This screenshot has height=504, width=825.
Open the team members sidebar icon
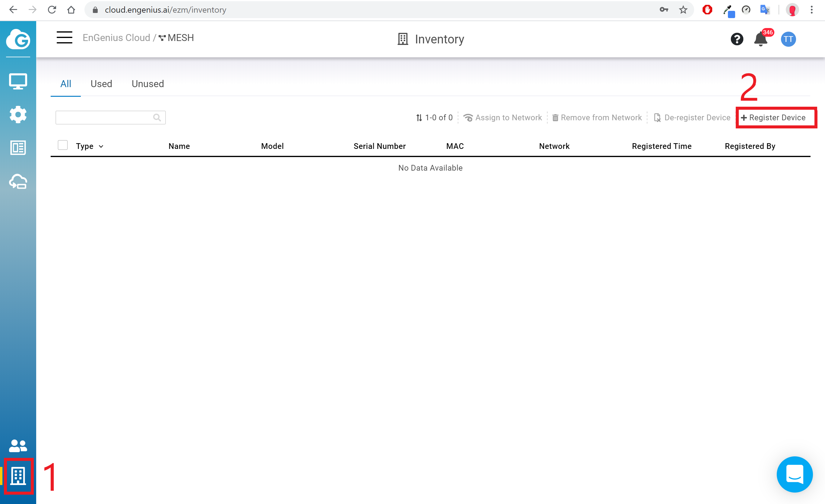pos(18,446)
